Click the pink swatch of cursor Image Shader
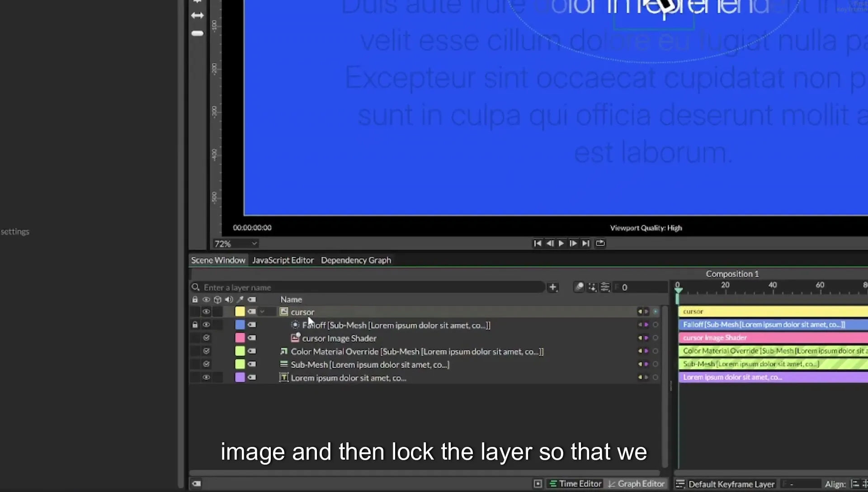 [x=240, y=338]
